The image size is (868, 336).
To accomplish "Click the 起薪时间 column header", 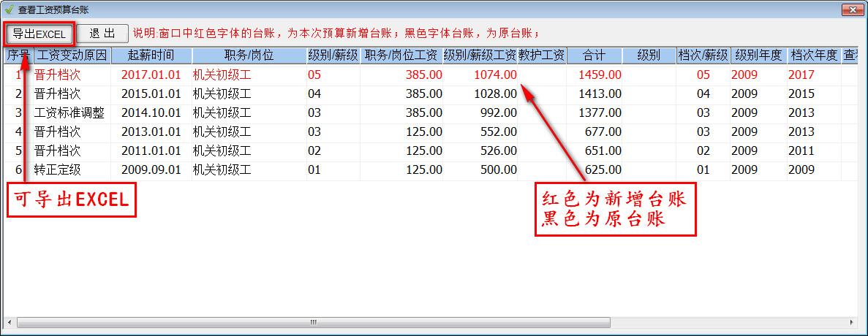I will pyautogui.click(x=151, y=56).
